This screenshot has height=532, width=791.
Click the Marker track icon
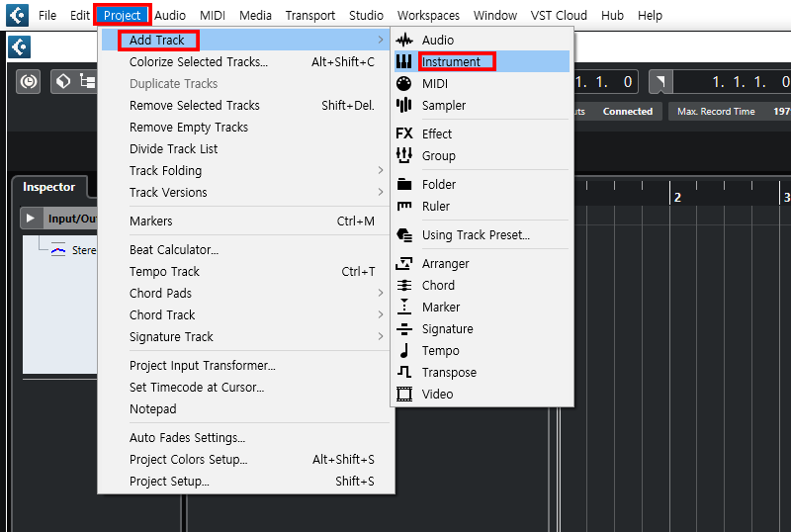(404, 307)
